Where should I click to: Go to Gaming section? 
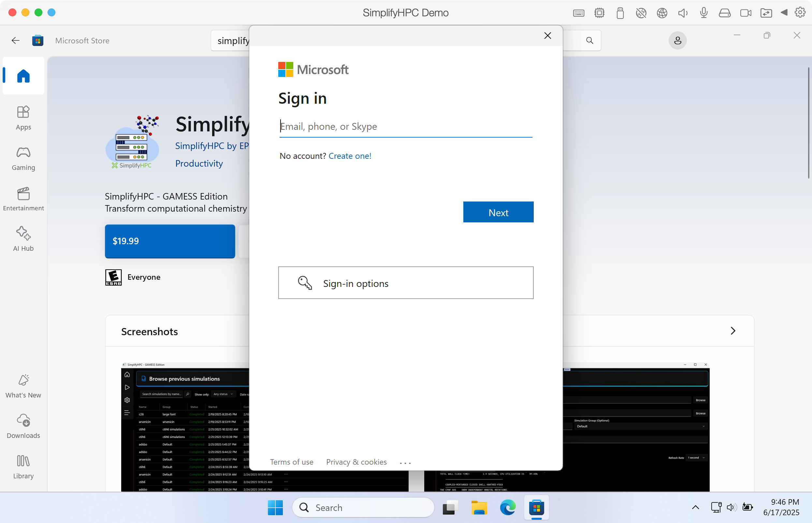point(23,158)
